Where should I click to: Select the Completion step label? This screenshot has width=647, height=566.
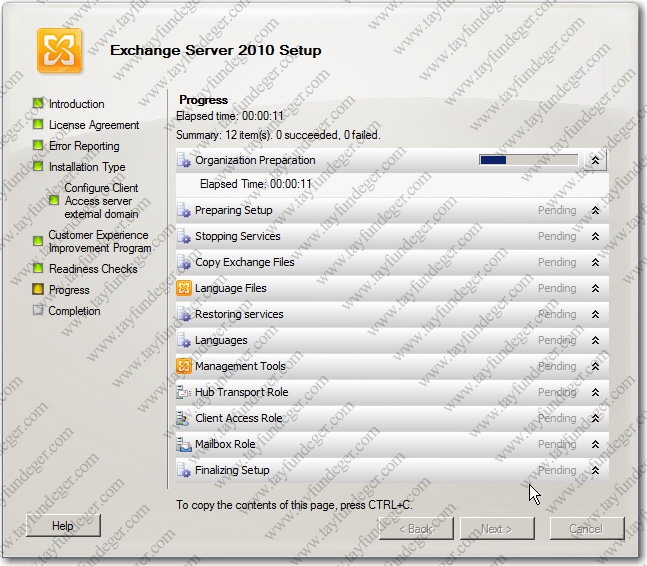(74, 311)
